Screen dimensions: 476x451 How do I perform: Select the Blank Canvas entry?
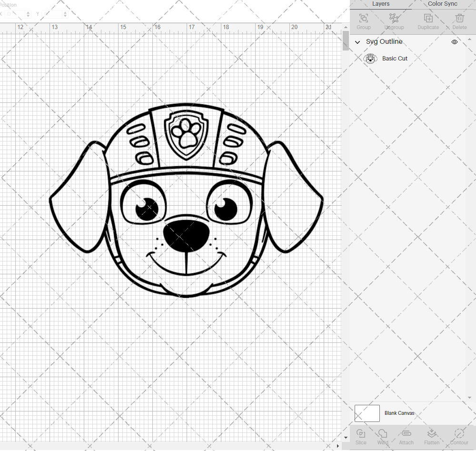(400, 413)
